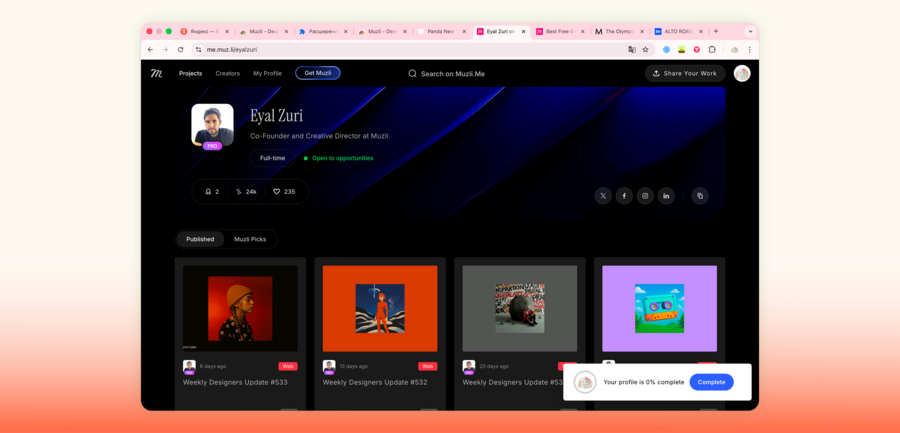Click author avatar on Update #532 card
900x433 pixels.
329,366
